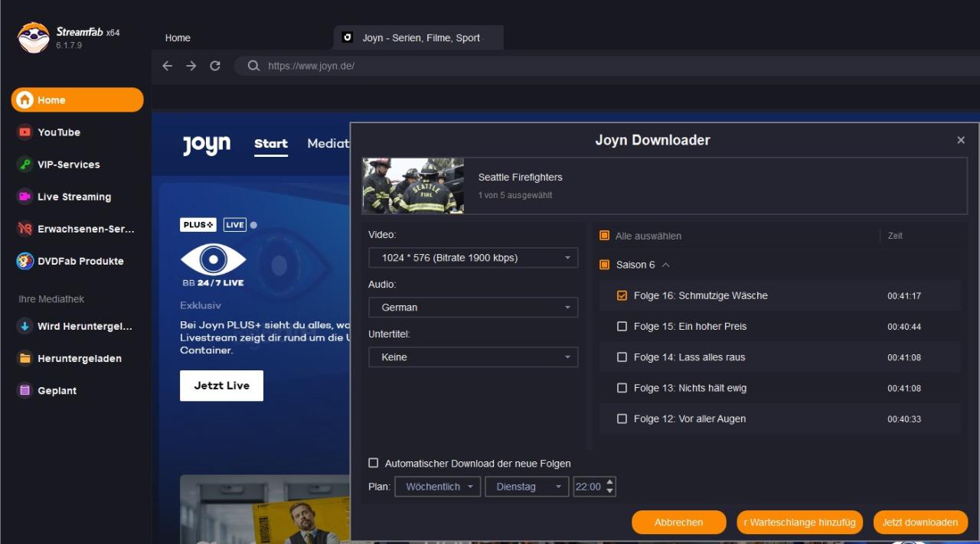Enable Automatischer Download der neue Folgen

374,463
